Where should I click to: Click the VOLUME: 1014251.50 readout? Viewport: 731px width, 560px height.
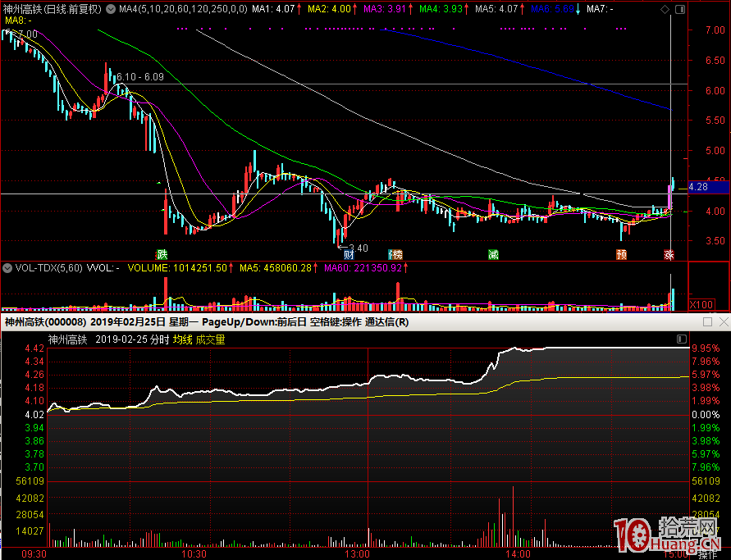pos(177,268)
